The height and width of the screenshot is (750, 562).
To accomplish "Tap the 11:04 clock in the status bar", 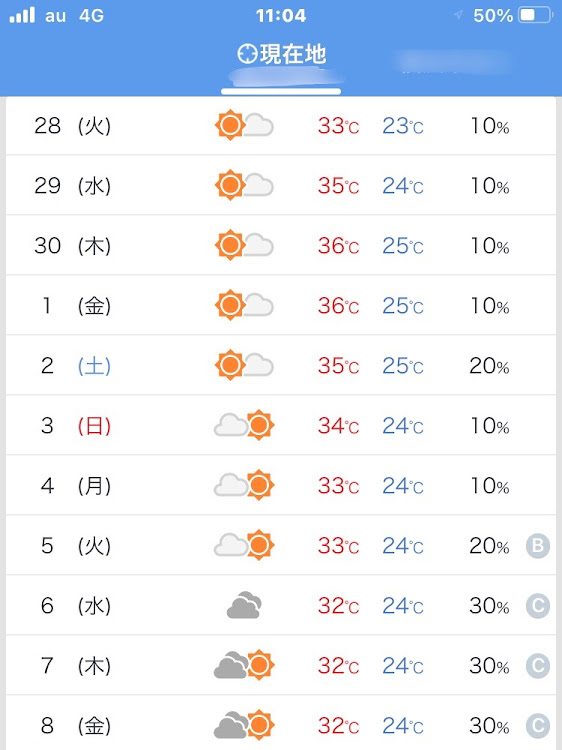I will click(281, 16).
